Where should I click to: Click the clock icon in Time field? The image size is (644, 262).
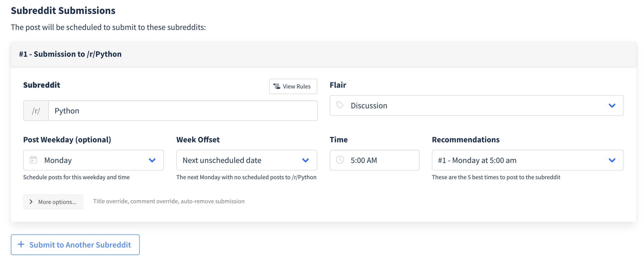[x=340, y=160]
